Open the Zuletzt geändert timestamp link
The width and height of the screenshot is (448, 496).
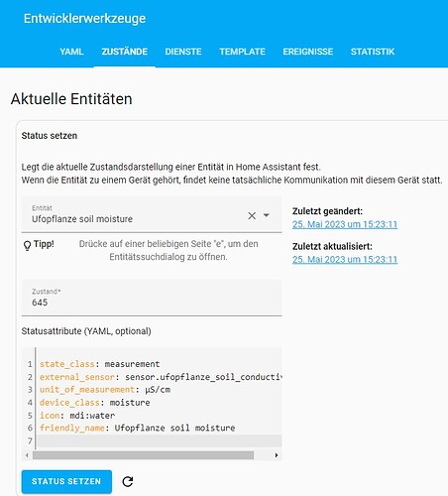345,224
